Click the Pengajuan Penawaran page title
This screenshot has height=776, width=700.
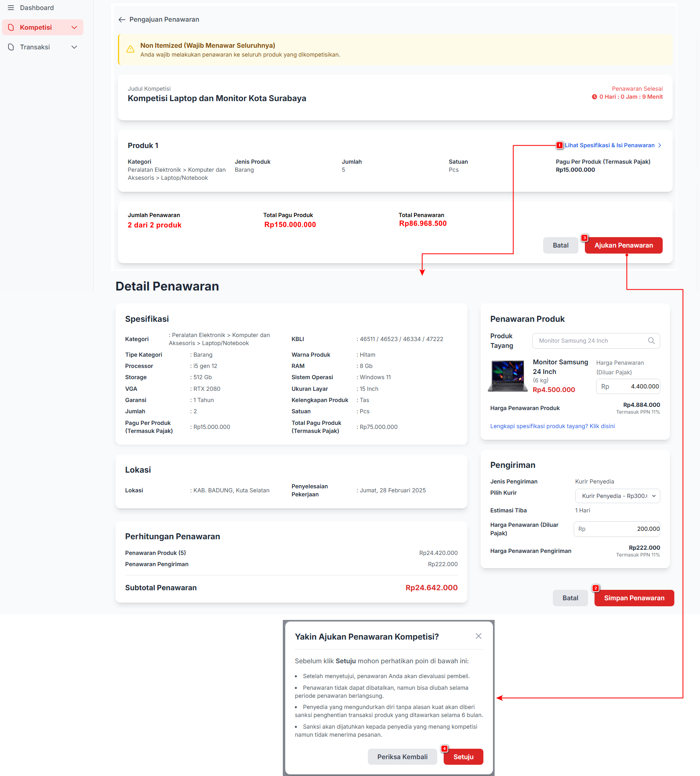[x=164, y=20]
